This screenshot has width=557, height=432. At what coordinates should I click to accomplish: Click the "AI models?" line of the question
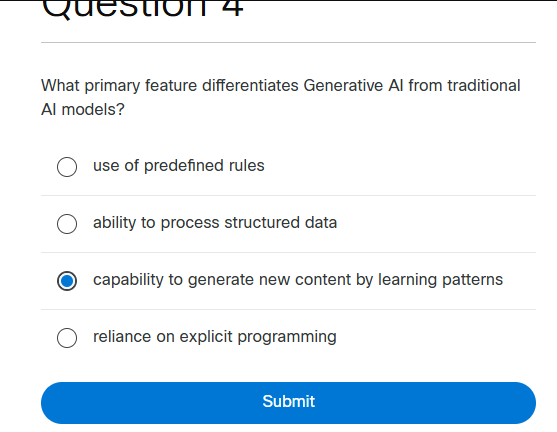point(83,109)
